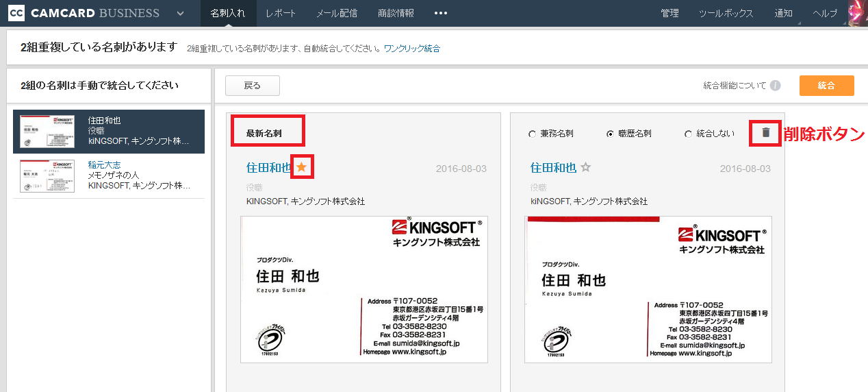The image size is (868, 392).
Task: Select the 稲元大志 duplicate group in sidebar
Action: [x=109, y=175]
